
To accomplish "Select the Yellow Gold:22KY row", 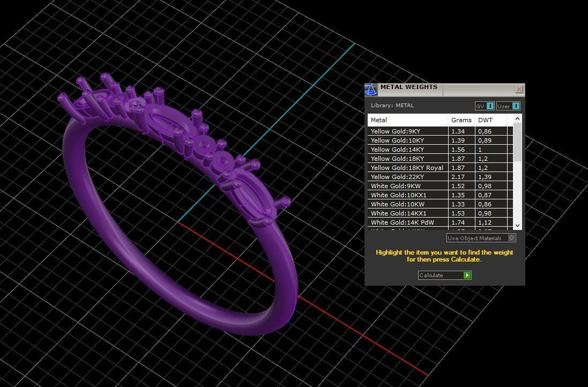I will coord(440,177).
